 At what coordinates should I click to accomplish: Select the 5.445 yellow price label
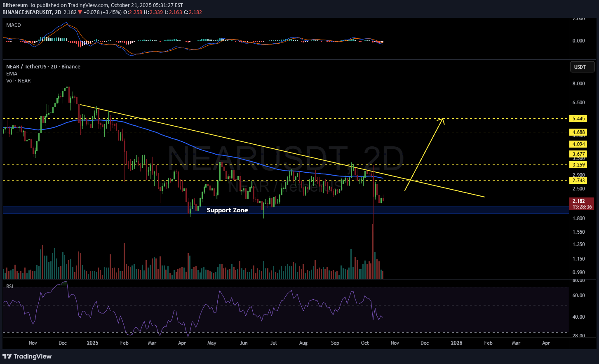pyautogui.click(x=578, y=119)
